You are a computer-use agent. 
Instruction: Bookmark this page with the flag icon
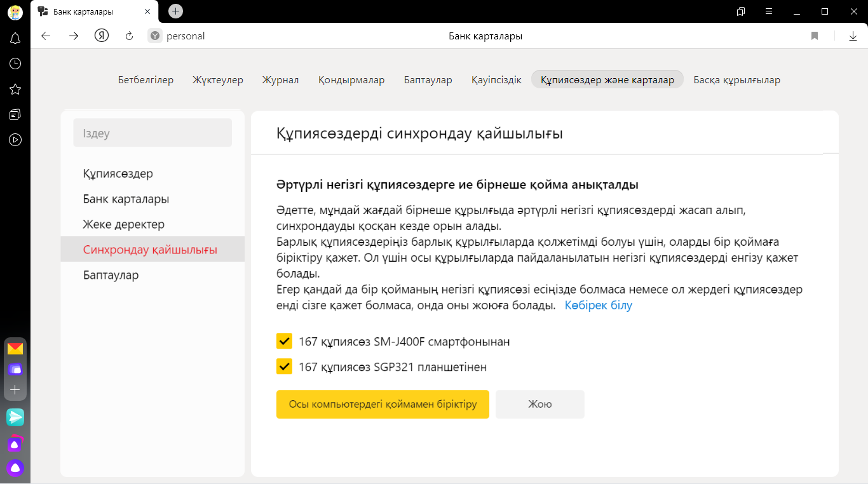[815, 36]
